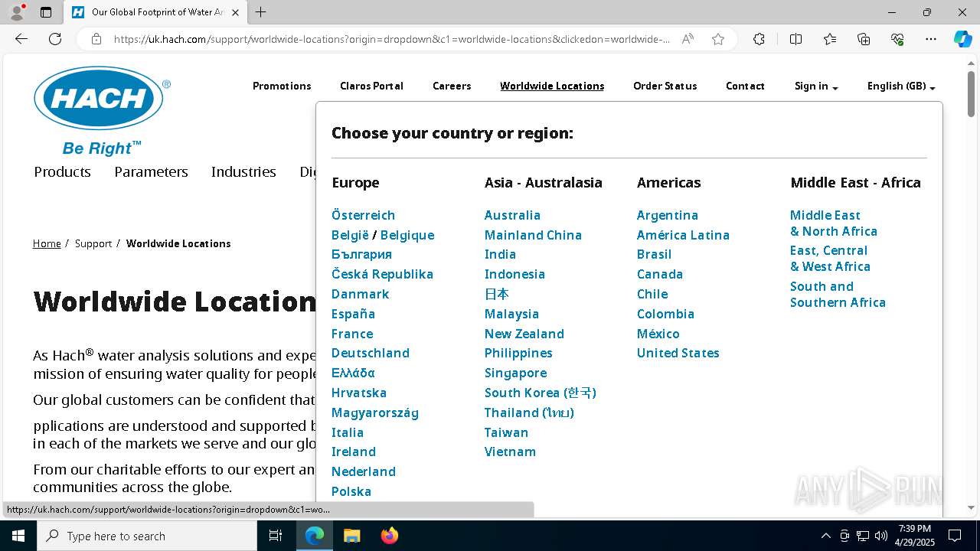Select Middle East & North Africa
Image resolution: width=980 pixels, height=551 pixels.
point(834,223)
